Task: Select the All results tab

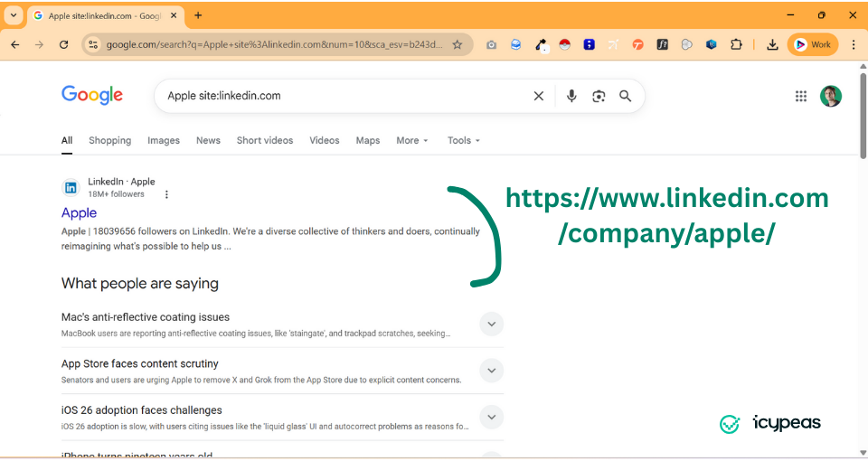Action: 67,141
